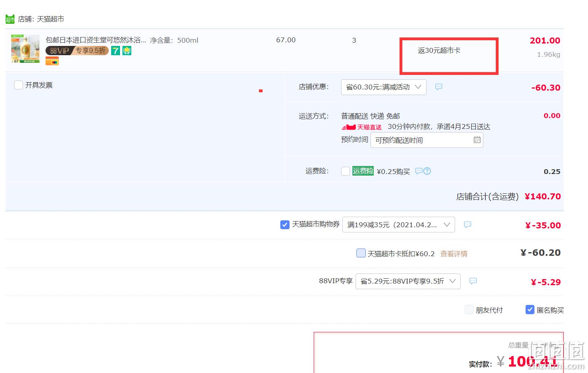Open the shower gel product thumbnail
Screen dimensions: 588x373
coord(25,49)
